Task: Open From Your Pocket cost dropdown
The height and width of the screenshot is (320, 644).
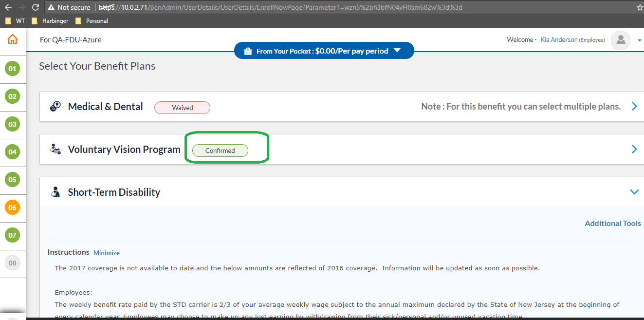Action: tap(397, 51)
